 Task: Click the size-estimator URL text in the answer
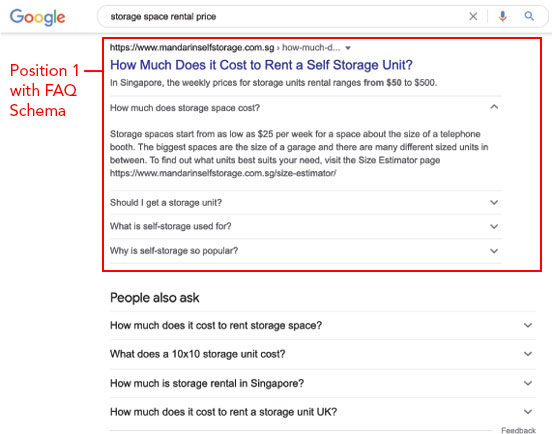pos(223,173)
